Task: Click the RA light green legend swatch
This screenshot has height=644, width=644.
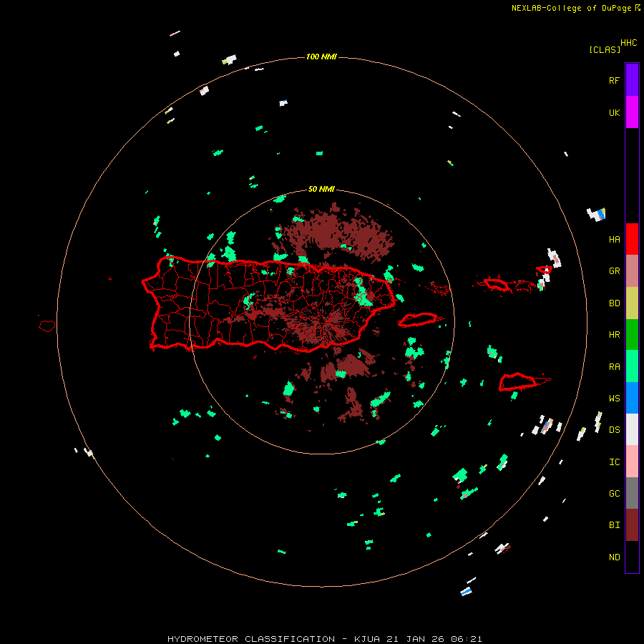Action: click(x=632, y=366)
